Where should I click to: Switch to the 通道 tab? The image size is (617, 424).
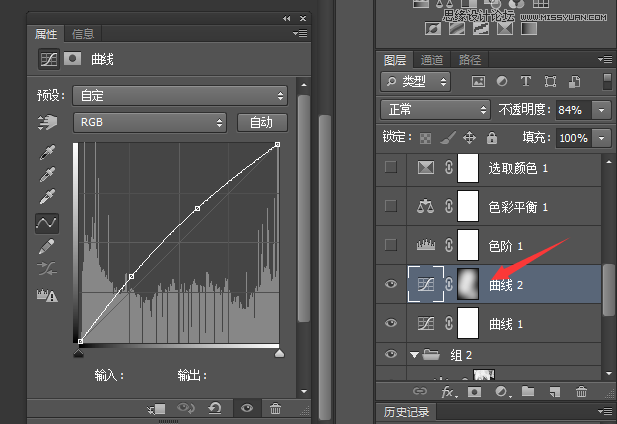pyautogui.click(x=432, y=60)
